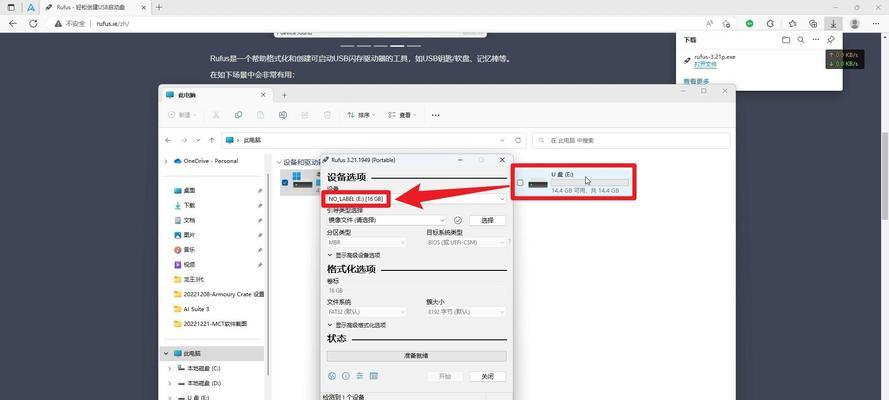Go back in Edge browser

click(12, 24)
